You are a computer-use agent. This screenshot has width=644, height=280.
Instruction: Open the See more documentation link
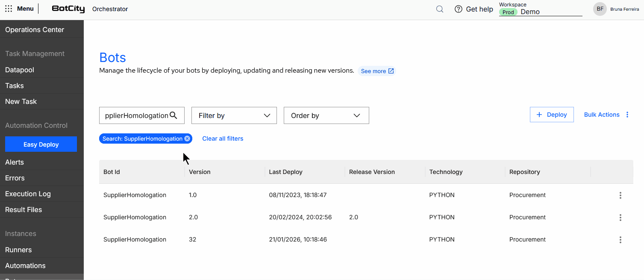click(377, 71)
